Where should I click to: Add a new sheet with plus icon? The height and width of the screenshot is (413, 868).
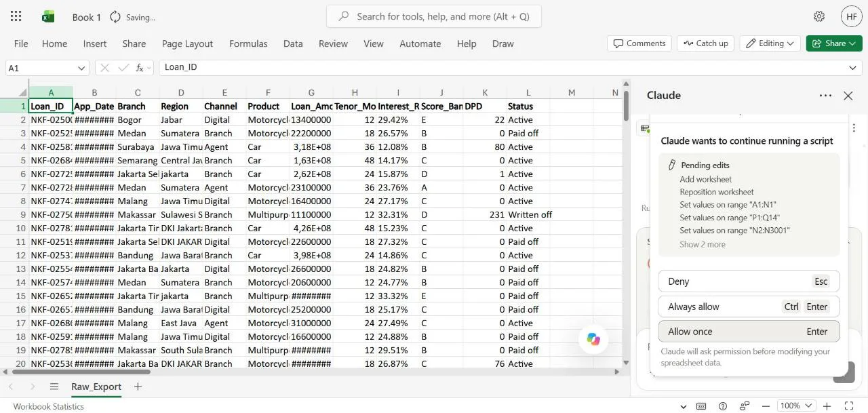click(138, 387)
